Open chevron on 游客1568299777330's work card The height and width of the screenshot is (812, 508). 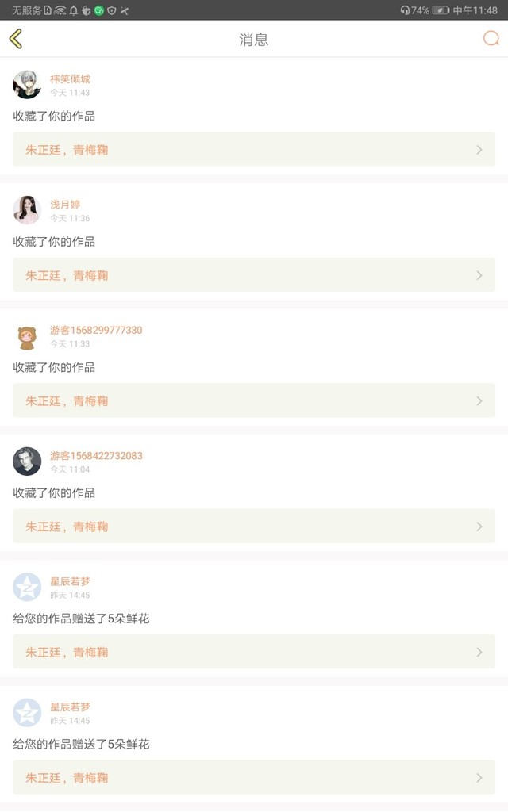click(x=479, y=401)
